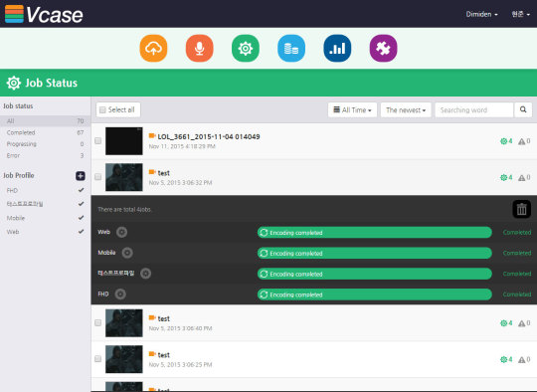Open the test title dated 3:06:32 PM
Image resolution: width=537 pixels, height=392 pixels.
click(164, 173)
